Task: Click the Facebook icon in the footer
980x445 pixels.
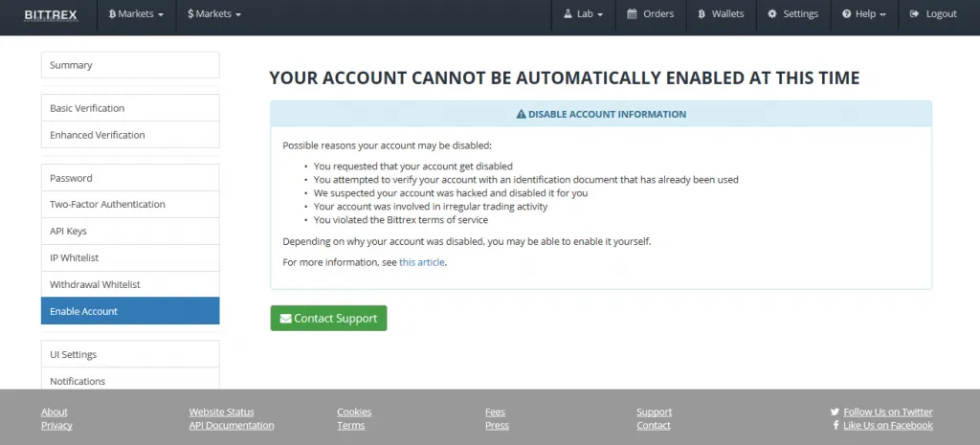Action: point(836,426)
